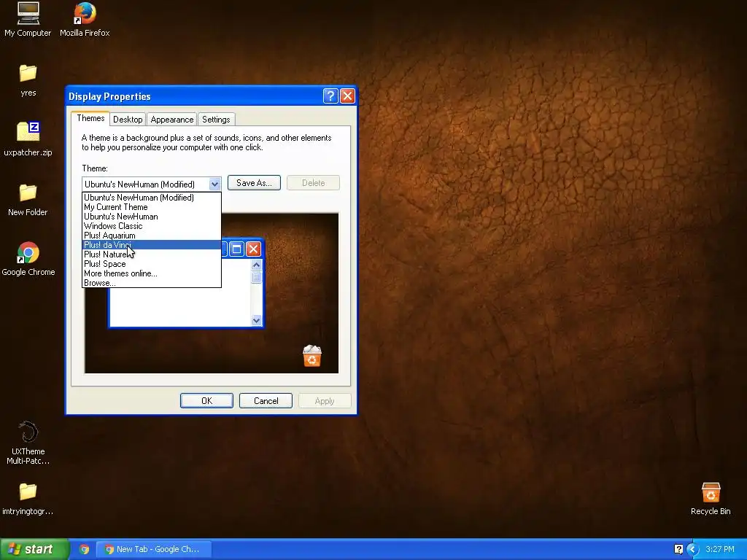Screen dimensions: 747x560
Task: Switch to the Desktop tab
Action: coord(128,120)
